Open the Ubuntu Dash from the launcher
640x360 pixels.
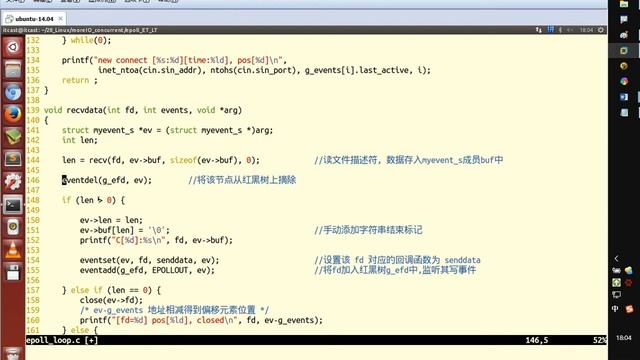13,47
